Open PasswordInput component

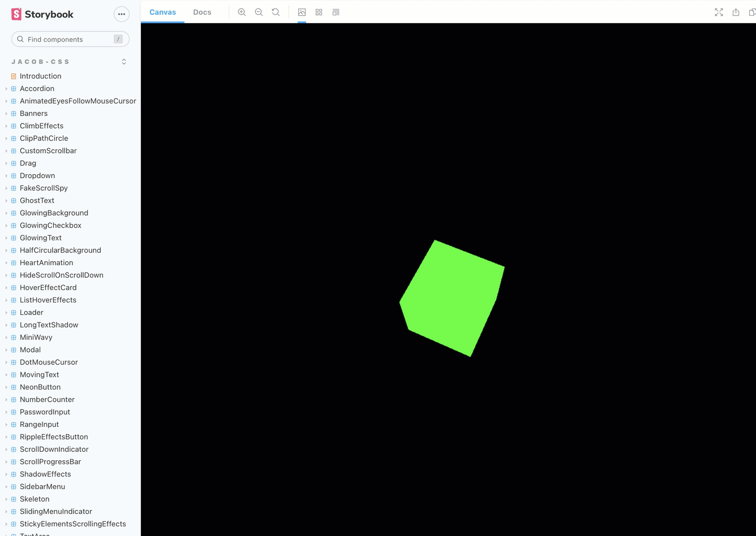[x=45, y=412]
